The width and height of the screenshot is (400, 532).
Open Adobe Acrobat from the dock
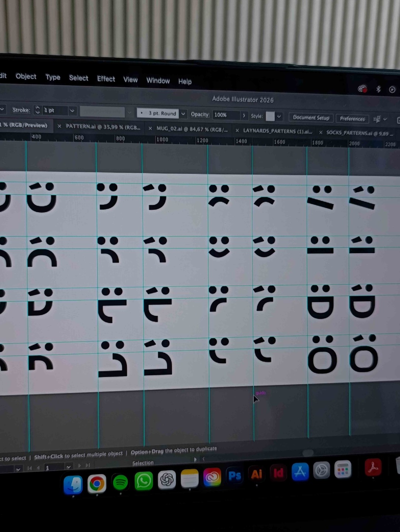(x=373, y=468)
